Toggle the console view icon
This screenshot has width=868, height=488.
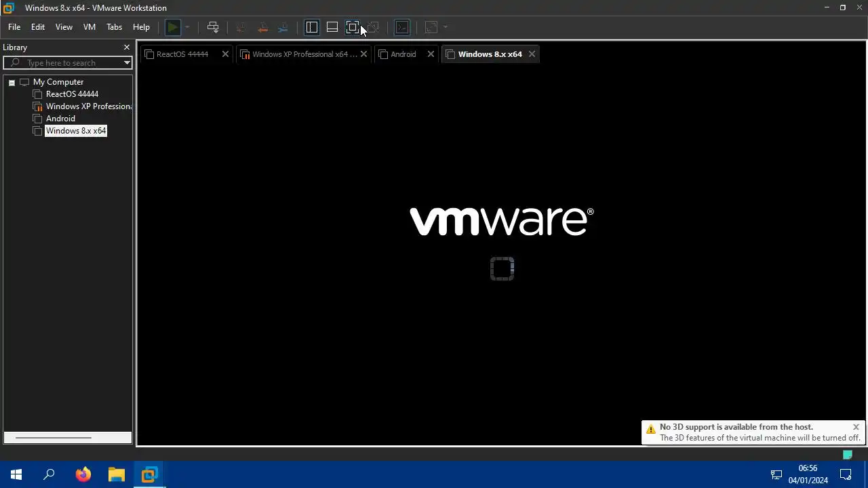pos(402,27)
